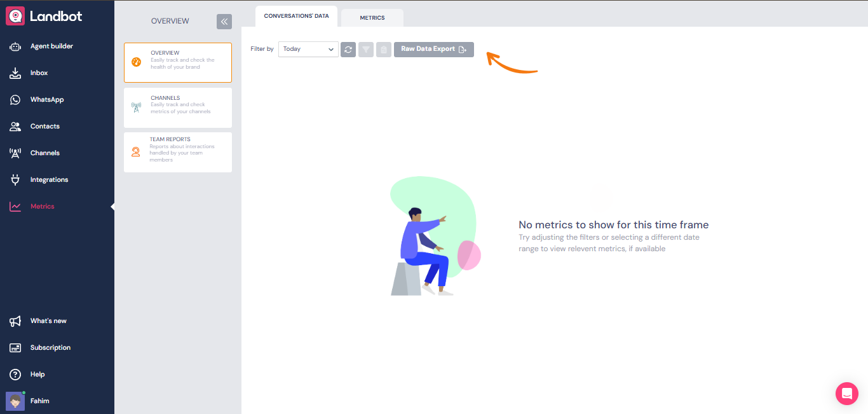Click the Raw Data Export button
868x414 pixels.
click(434, 49)
